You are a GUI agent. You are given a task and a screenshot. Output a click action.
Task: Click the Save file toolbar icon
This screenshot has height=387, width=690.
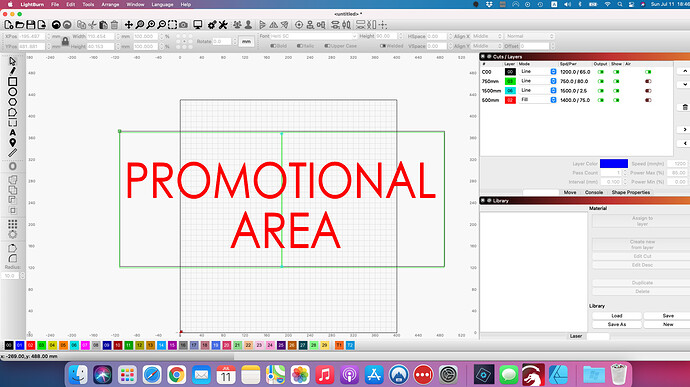[x=31, y=25]
